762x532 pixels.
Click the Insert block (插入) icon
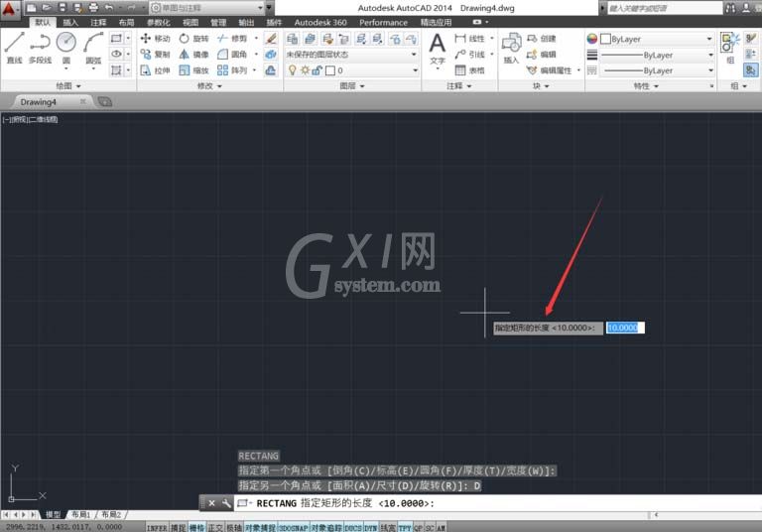pyautogui.click(x=511, y=48)
